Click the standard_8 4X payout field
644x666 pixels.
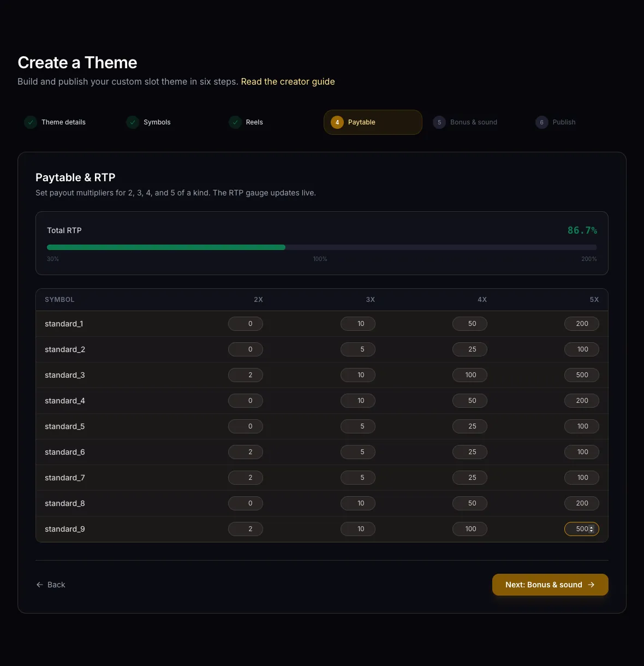[x=470, y=503]
